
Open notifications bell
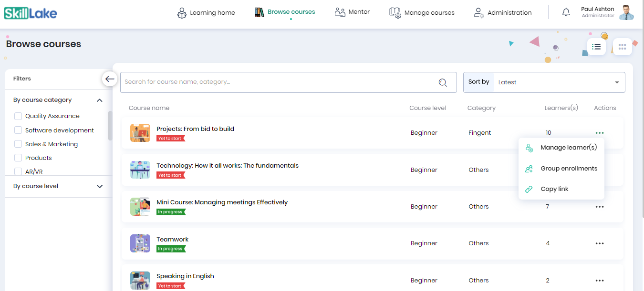tap(566, 12)
